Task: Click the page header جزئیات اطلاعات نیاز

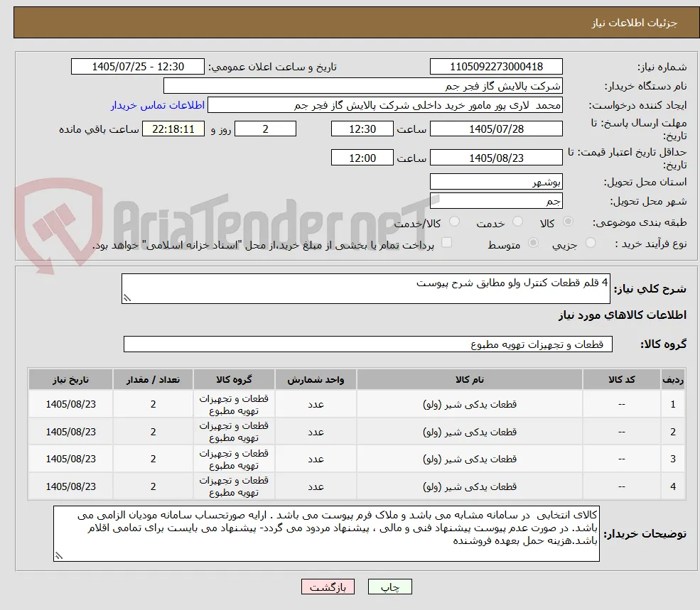Action: tap(635, 23)
